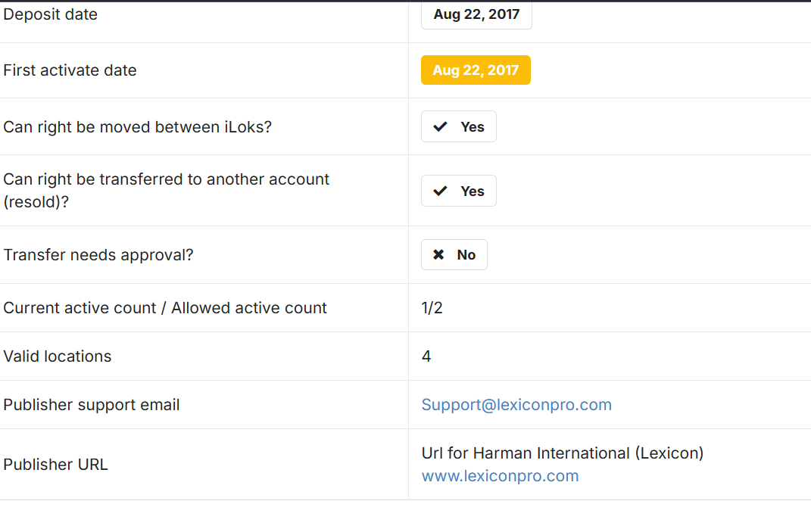This screenshot has width=811, height=532.
Task: Click the Publisher support email label
Action: pos(92,405)
